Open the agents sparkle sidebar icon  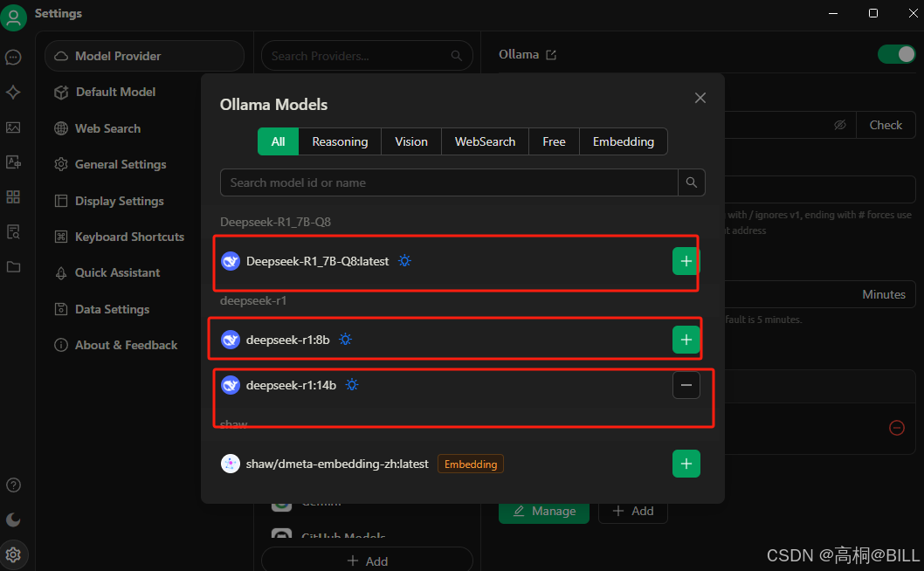tap(13, 92)
